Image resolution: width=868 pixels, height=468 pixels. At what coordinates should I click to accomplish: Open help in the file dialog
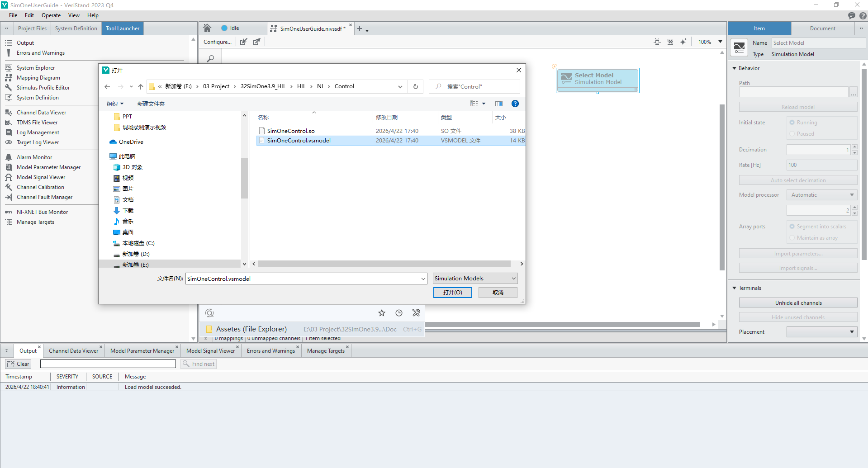(515, 104)
